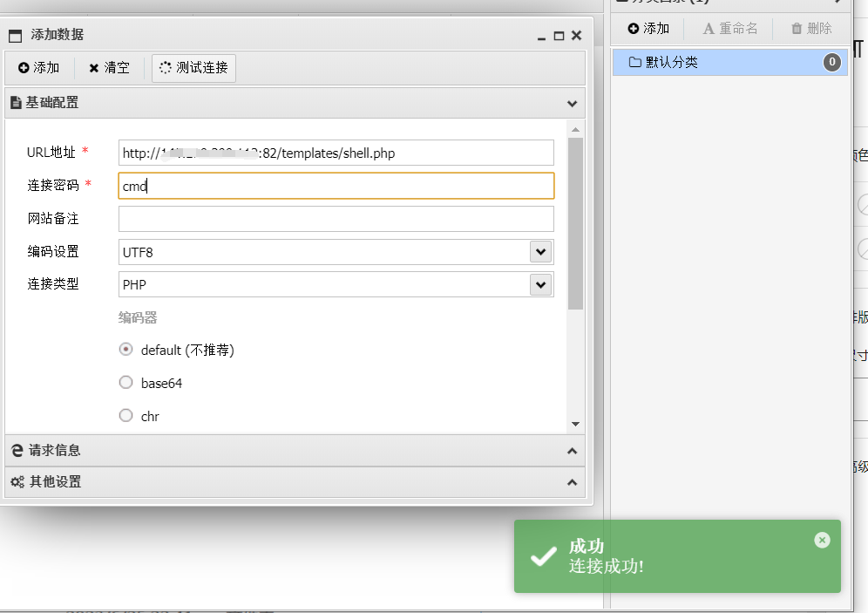
Task: Expand the 其他设置 section chevron
Action: (572, 483)
